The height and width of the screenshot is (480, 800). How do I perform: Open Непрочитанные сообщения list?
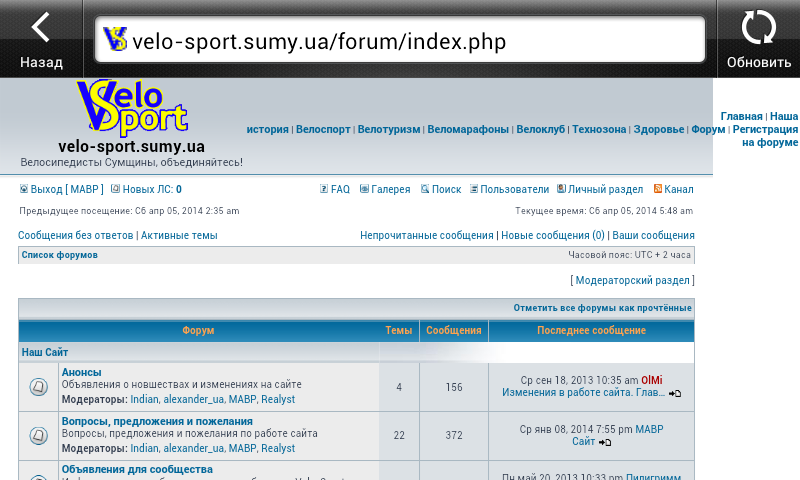(x=427, y=236)
